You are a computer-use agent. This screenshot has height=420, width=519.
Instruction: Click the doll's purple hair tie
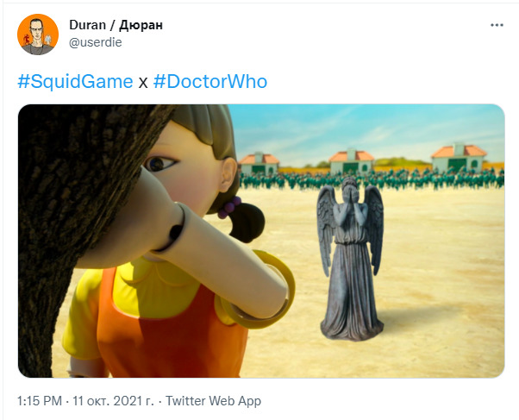(x=229, y=207)
